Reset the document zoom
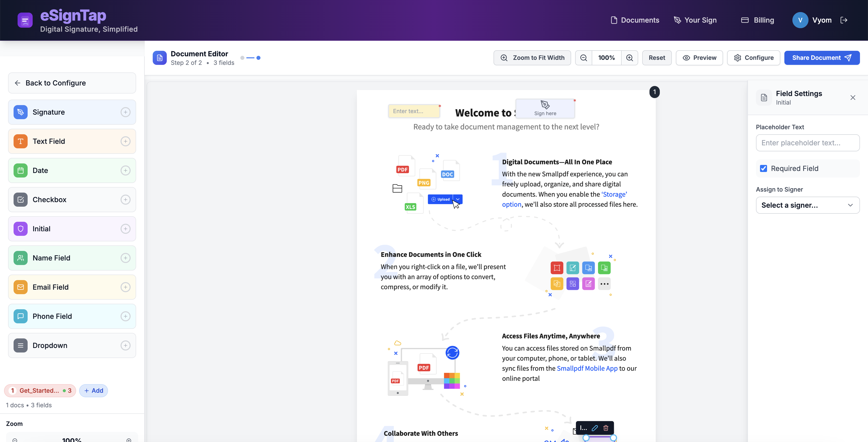This screenshot has height=442, width=868. coord(657,58)
